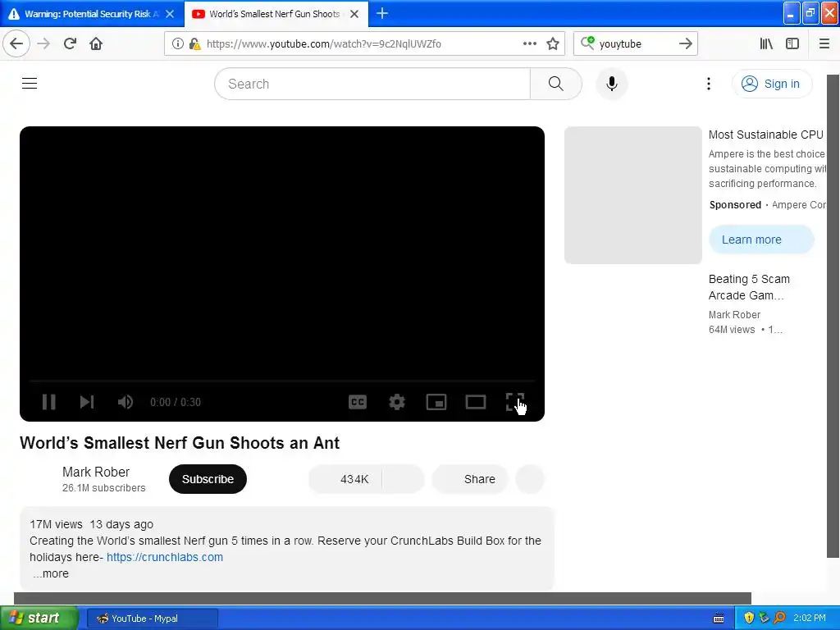Enter fullscreen on the video player
The image size is (840, 630).
515,402
